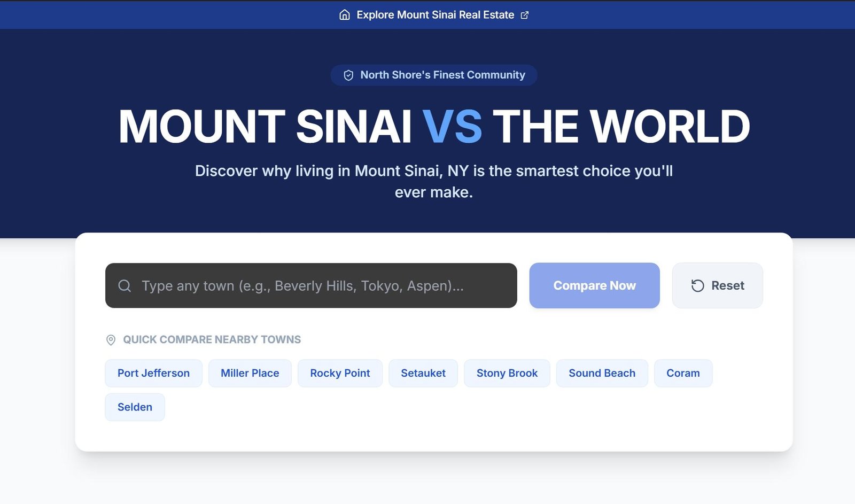Select Setauket for quick comparison

423,373
